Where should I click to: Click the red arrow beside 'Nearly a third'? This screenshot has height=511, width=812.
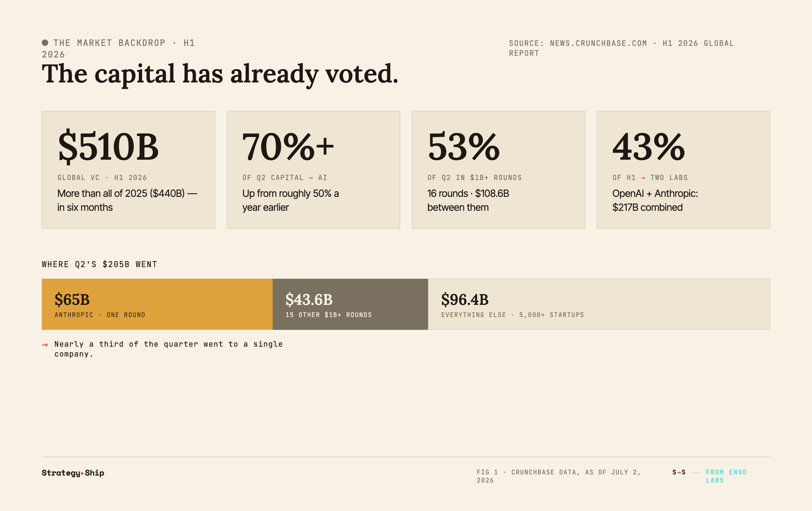pyautogui.click(x=45, y=345)
